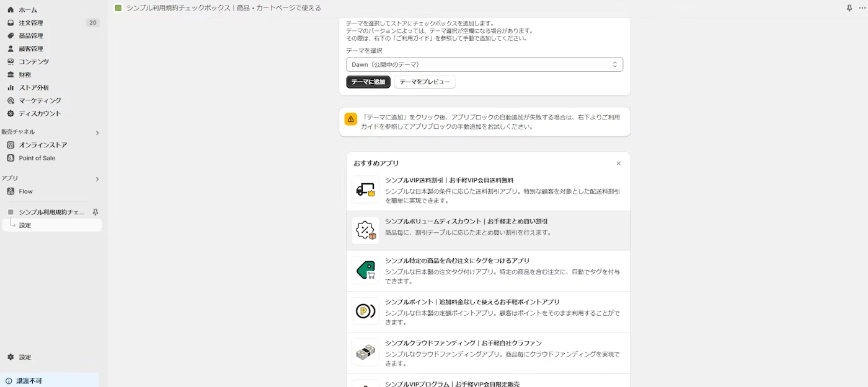Screen dimensions: 868x387
Task: Open the テーマを選択 dropdown showing Dawn
Action: [484, 64]
